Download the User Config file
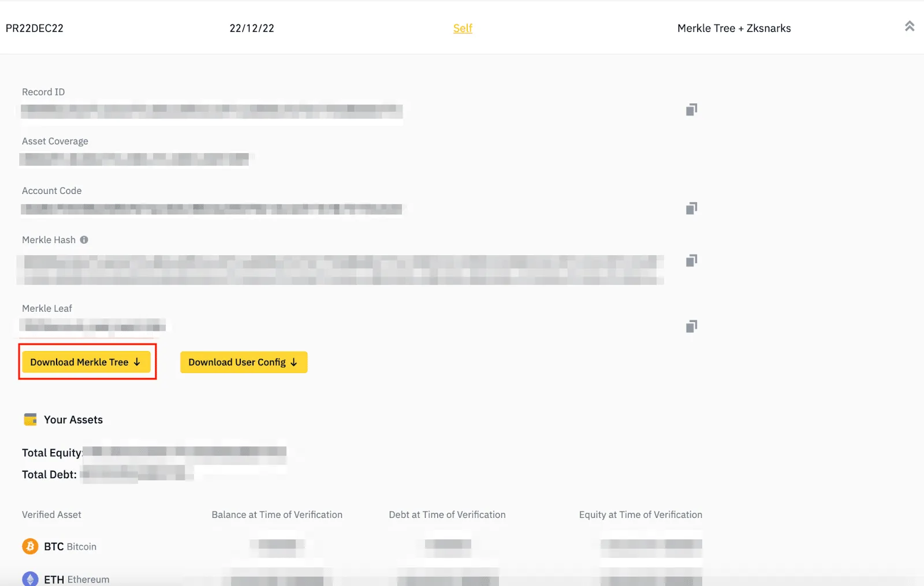The image size is (924, 586). click(244, 362)
